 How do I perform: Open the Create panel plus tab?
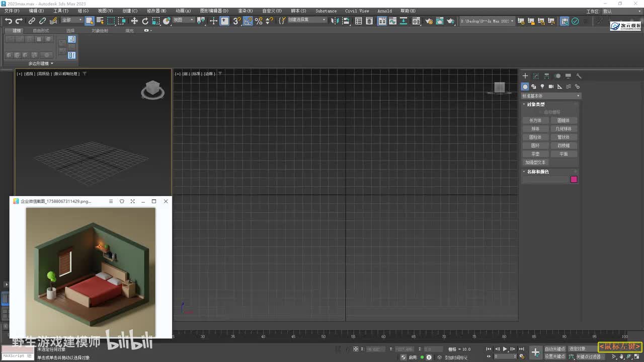525,76
